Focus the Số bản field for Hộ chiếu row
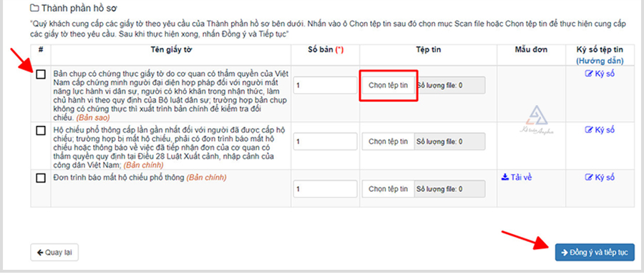Viewport: 644px width, 277px height. tap(326, 142)
